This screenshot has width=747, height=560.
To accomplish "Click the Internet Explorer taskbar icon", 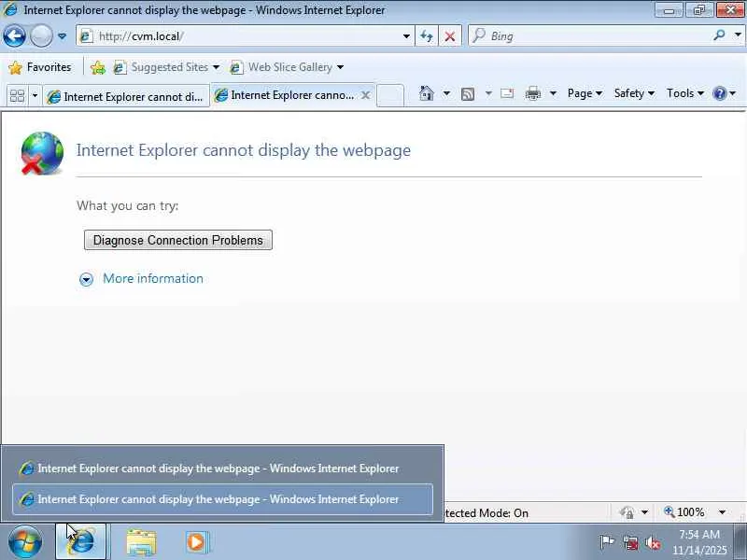I will (81, 541).
